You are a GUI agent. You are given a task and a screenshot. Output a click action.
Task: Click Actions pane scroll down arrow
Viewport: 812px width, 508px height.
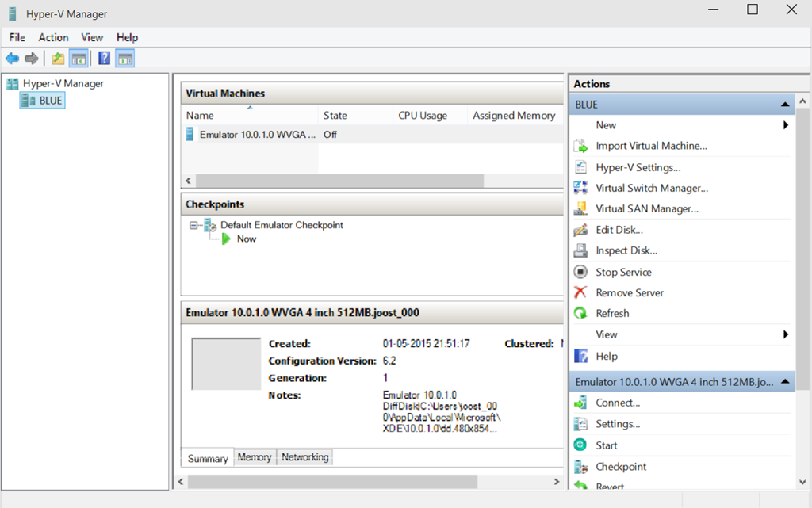tap(802, 482)
